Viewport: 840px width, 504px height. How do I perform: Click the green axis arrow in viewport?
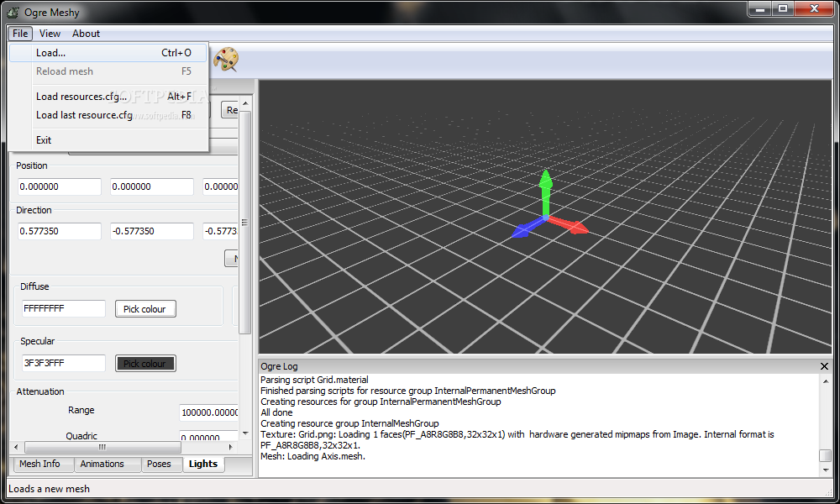click(x=545, y=192)
